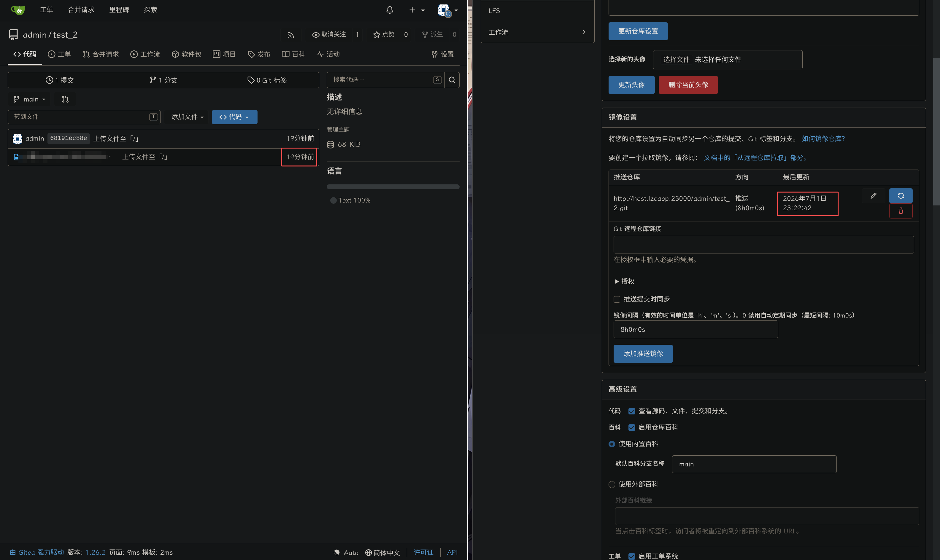940x560 pixels.
Task: Click 选择文件 avatar chooser
Action: coord(676,60)
